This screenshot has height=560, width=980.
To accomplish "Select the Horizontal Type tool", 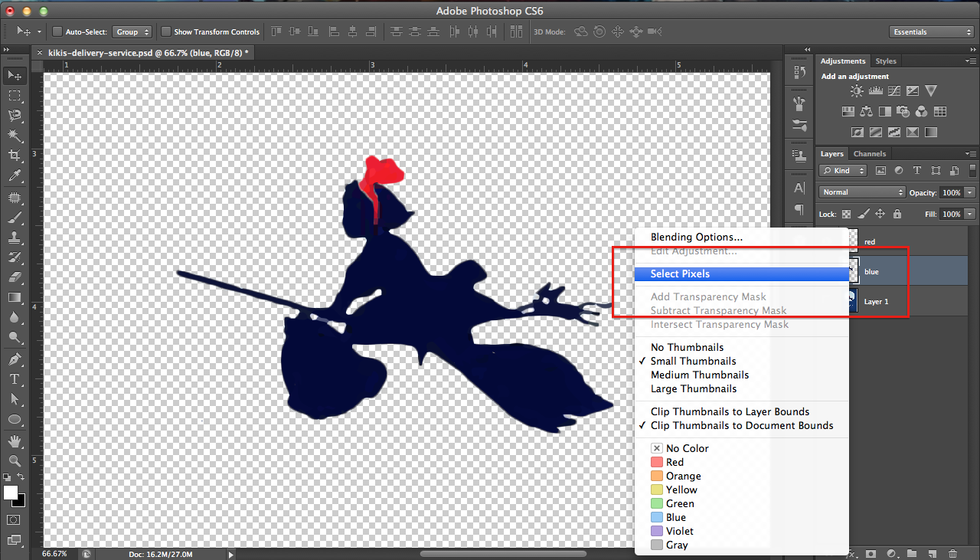I will tap(14, 379).
